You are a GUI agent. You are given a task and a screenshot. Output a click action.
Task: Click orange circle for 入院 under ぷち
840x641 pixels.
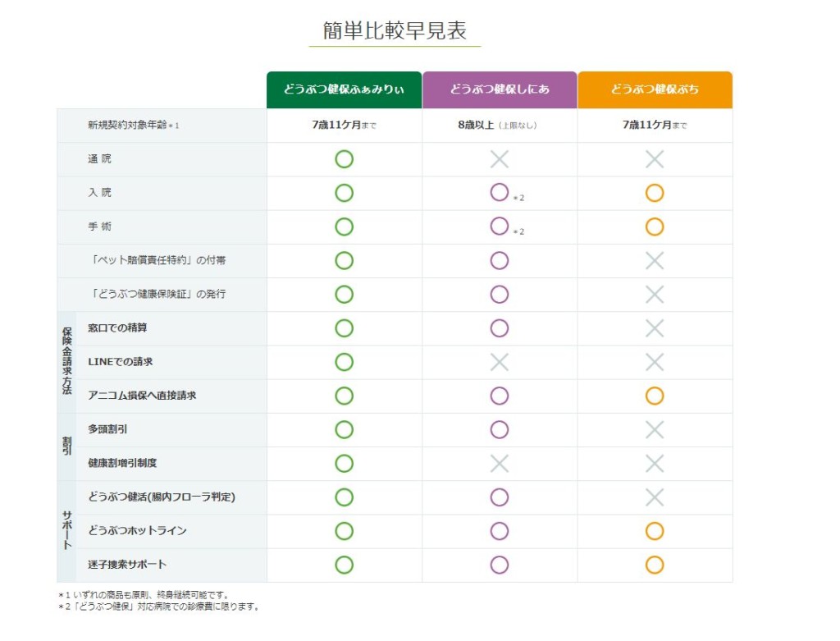655,194
